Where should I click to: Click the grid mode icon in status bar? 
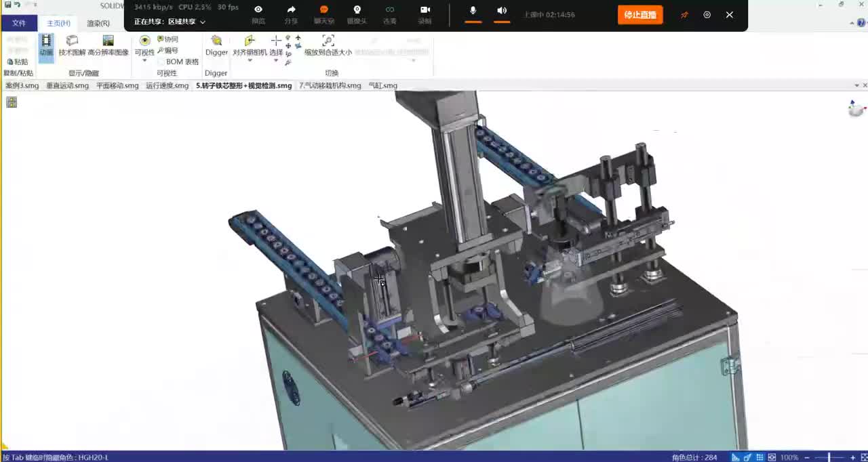tap(759, 457)
